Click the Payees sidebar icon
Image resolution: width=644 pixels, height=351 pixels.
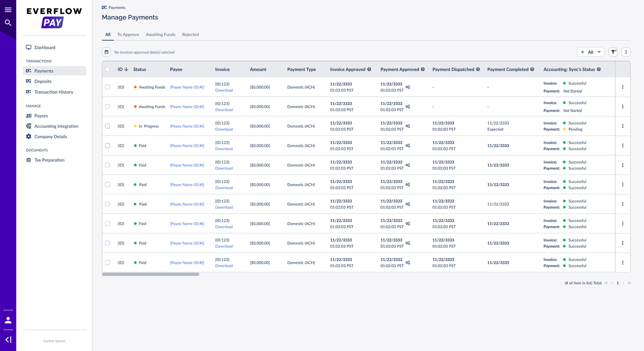[29, 116]
